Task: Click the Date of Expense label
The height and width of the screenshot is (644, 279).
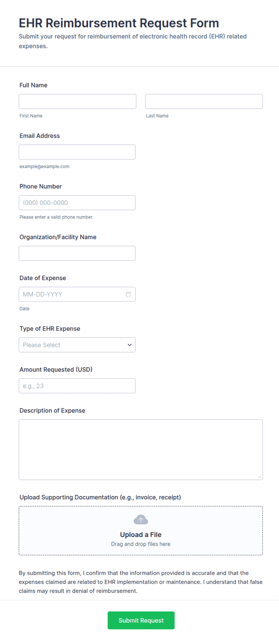Action: [x=43, y=278]
